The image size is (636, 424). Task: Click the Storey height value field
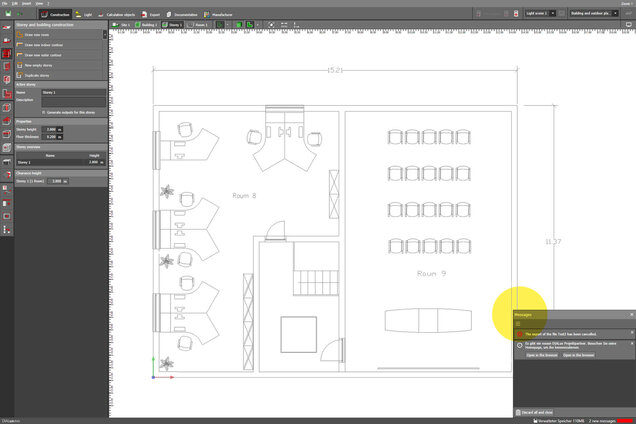coord(50,129)
